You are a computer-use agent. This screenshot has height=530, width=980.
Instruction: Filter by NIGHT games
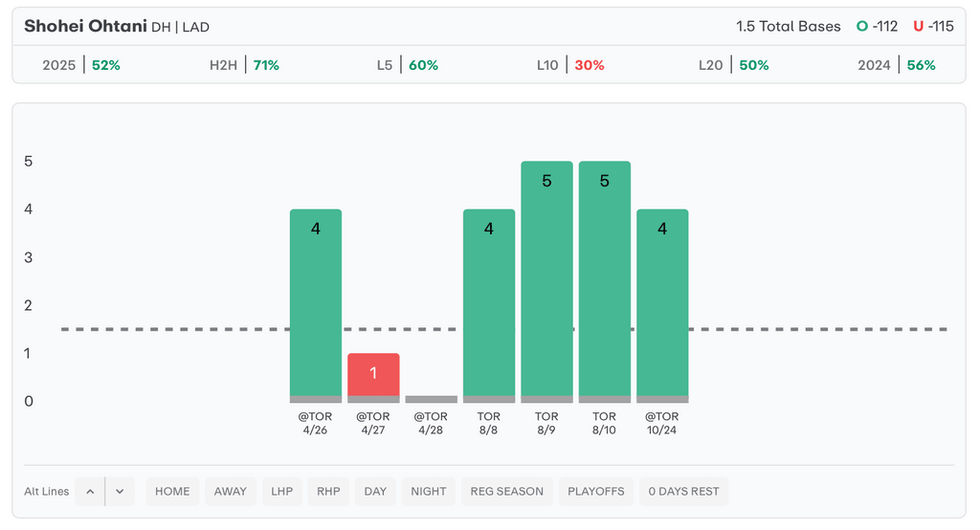click(429, 492)
